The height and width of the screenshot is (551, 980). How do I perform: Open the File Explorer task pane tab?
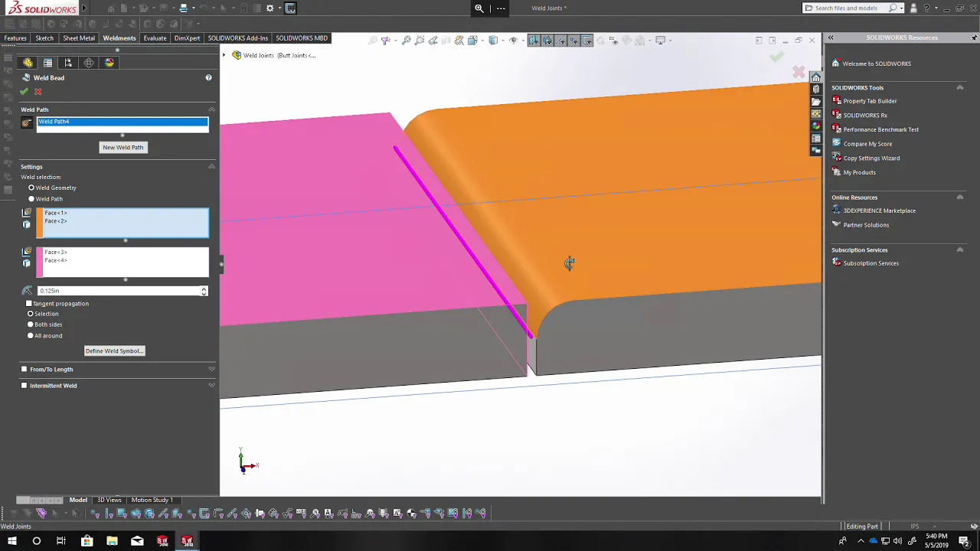tap(816, 102)
